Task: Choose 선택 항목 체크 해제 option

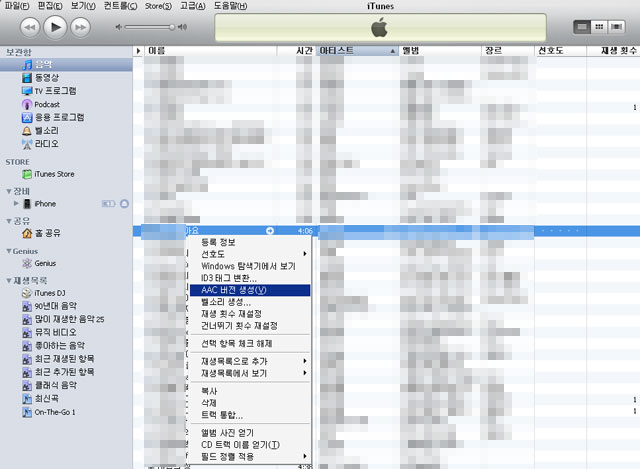Action: (x=250, y=344)
